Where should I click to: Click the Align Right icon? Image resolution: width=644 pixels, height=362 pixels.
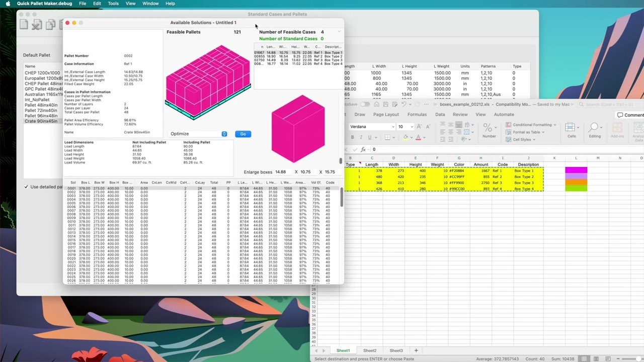(458, 132)
